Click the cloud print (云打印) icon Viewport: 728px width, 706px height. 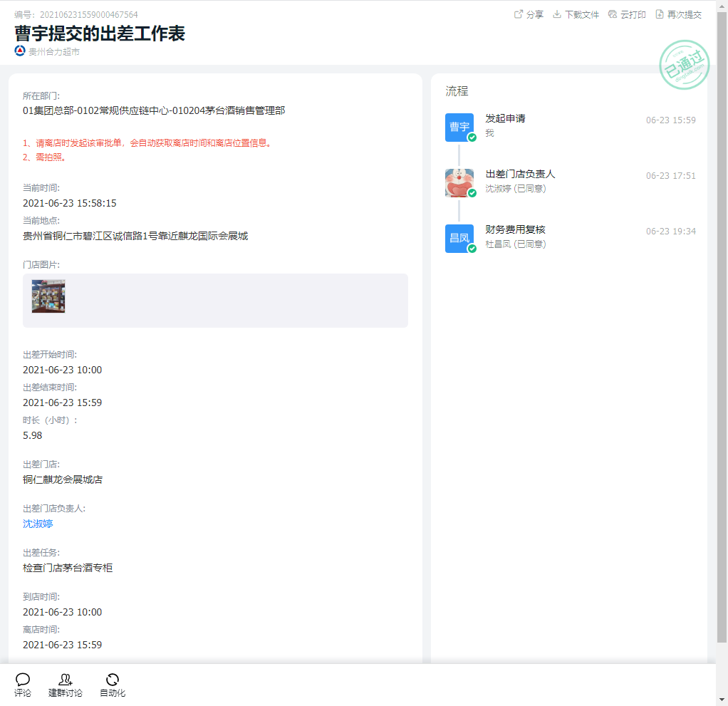click(613, 14)
